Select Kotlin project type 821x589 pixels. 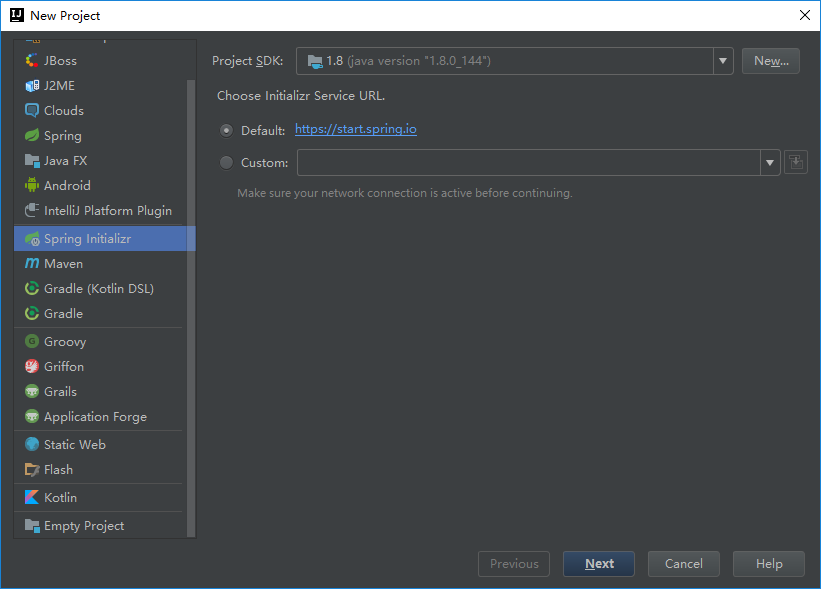tap(100, 497)
